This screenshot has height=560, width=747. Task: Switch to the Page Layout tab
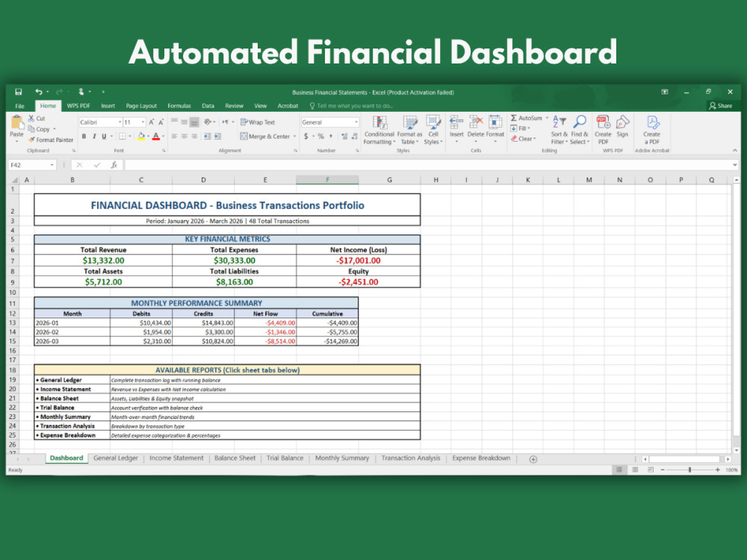tap(141, 106)
